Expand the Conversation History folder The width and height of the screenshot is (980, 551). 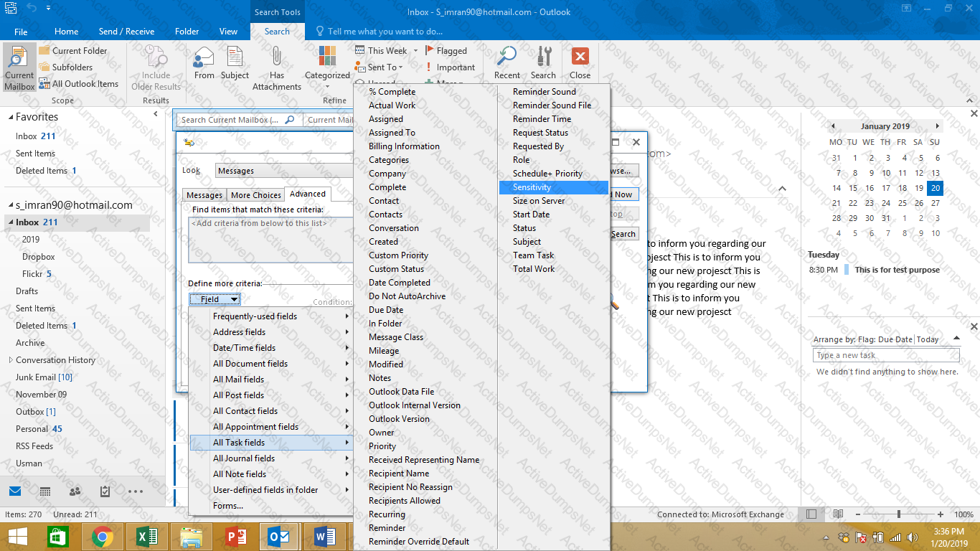tap(10, 360)
